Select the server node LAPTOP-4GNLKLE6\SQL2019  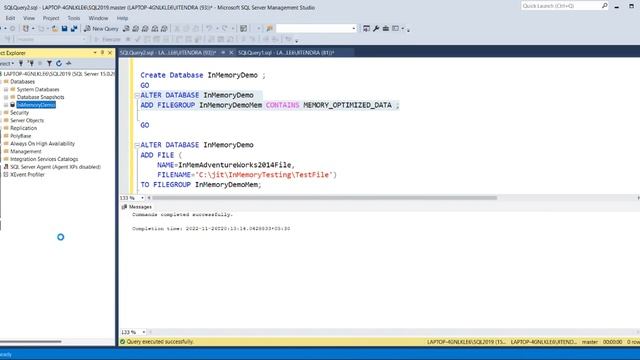[x=59, y=74]
